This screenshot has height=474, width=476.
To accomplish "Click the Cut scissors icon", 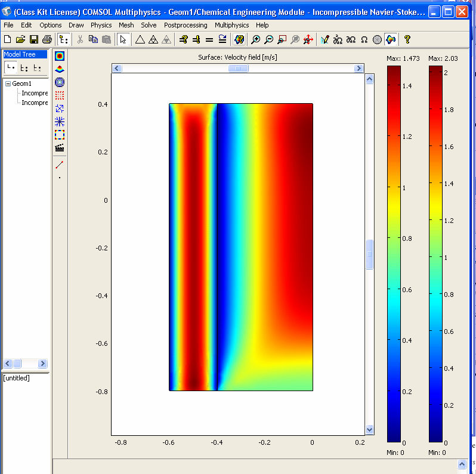I will point(80,39).
